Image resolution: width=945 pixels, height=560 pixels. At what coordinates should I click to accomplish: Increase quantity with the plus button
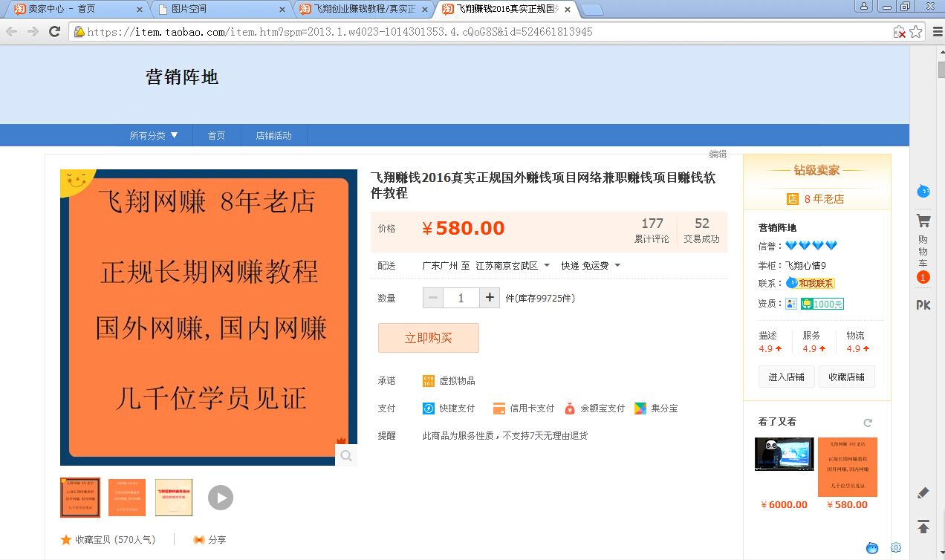tap(490, 298)
